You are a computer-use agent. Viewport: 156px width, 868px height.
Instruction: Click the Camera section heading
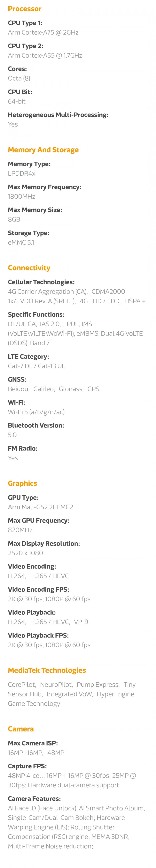coord(21,729)
